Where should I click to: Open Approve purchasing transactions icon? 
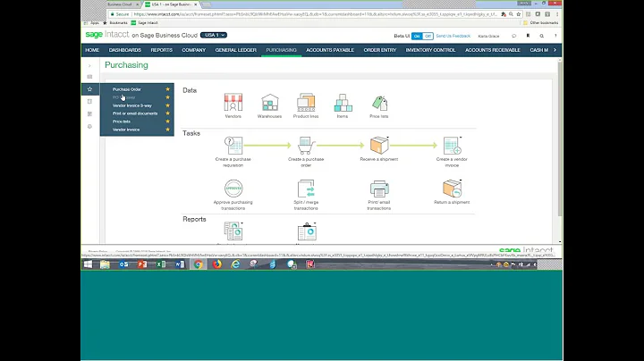[x=233, y=189]
